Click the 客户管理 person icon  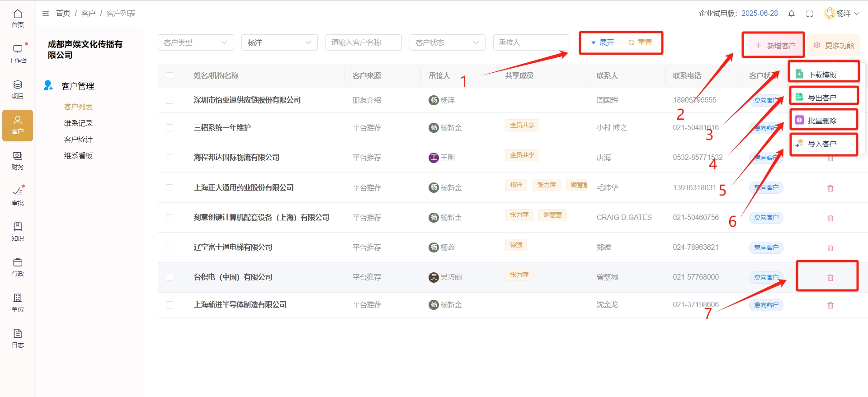[x=48, y=85]
